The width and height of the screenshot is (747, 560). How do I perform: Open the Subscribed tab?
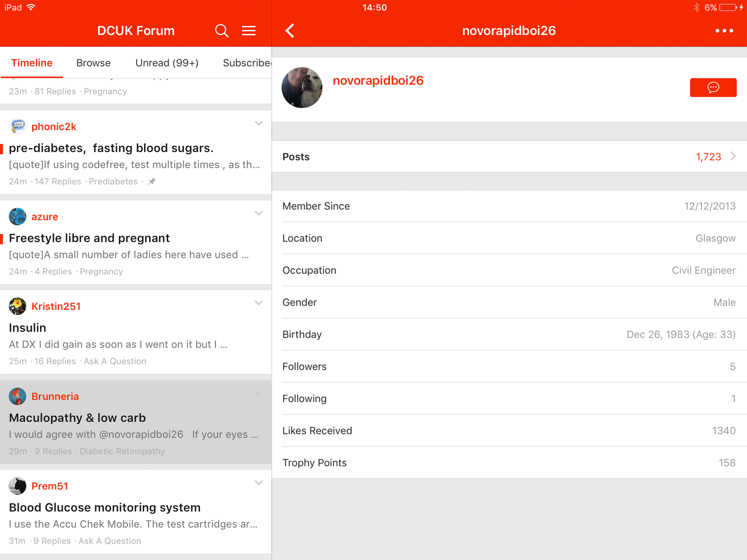pyautogui.click(x=247, y=63)
